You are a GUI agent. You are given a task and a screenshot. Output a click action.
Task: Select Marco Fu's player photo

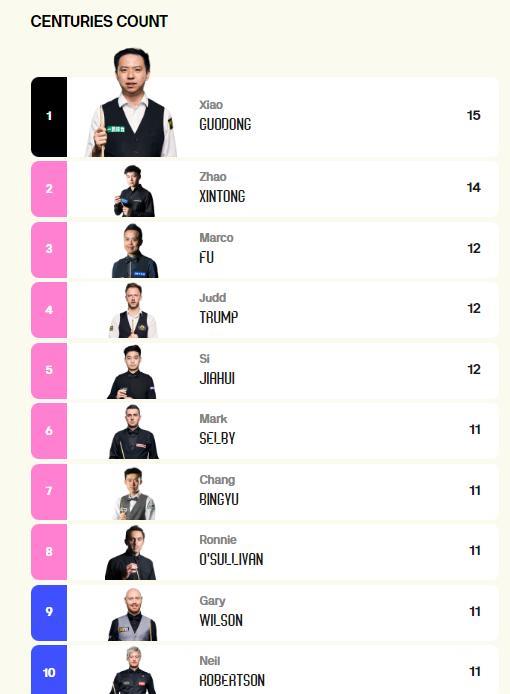[x=135, y=251]
